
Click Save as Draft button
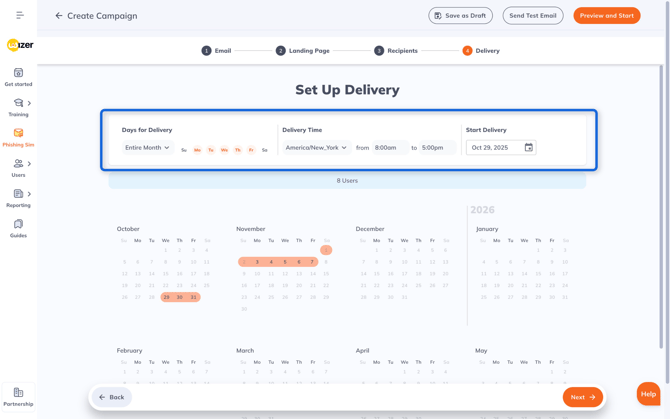pyautogui.click(x=460, y=16)
